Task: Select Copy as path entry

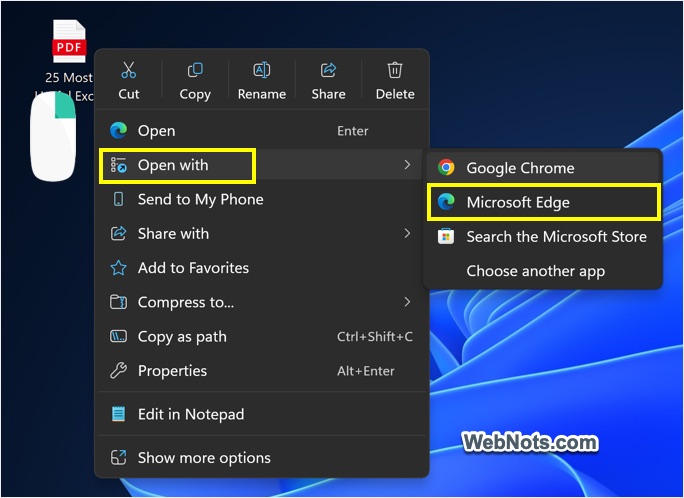Action: coord(261,336)
